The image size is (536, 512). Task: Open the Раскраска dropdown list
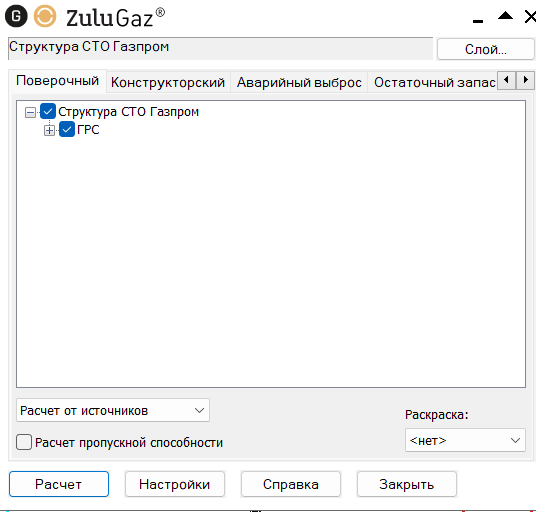pos(465,440)
